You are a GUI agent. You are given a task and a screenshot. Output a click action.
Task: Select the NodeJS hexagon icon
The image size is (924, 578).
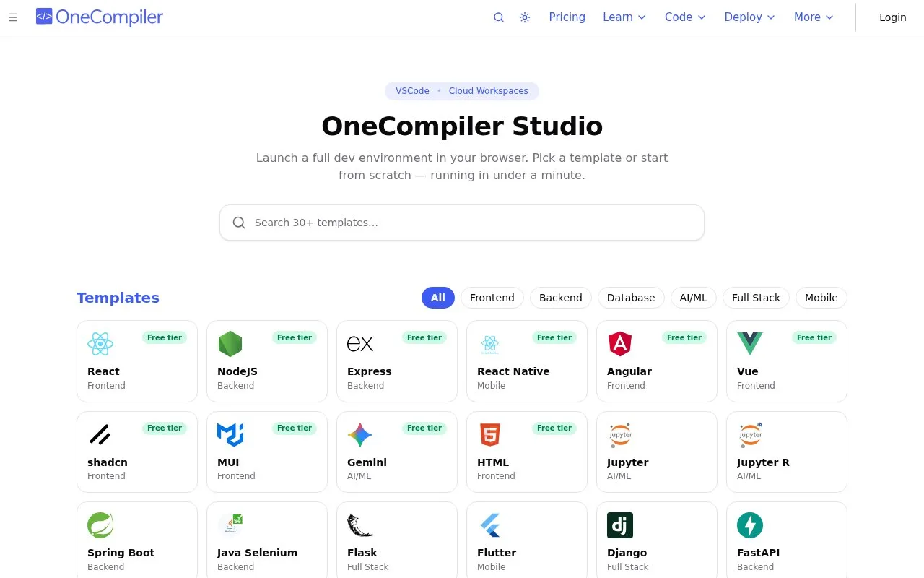click(x=230, y=344)
